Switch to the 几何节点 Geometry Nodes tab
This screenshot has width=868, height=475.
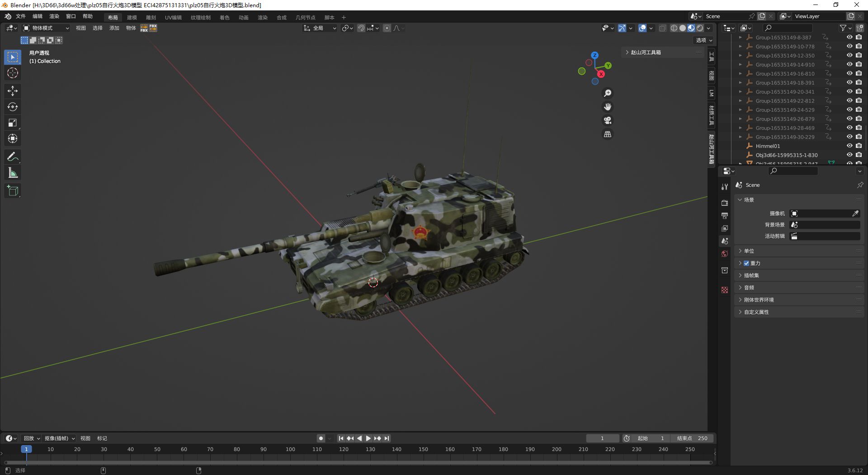[x=306, y=18]
